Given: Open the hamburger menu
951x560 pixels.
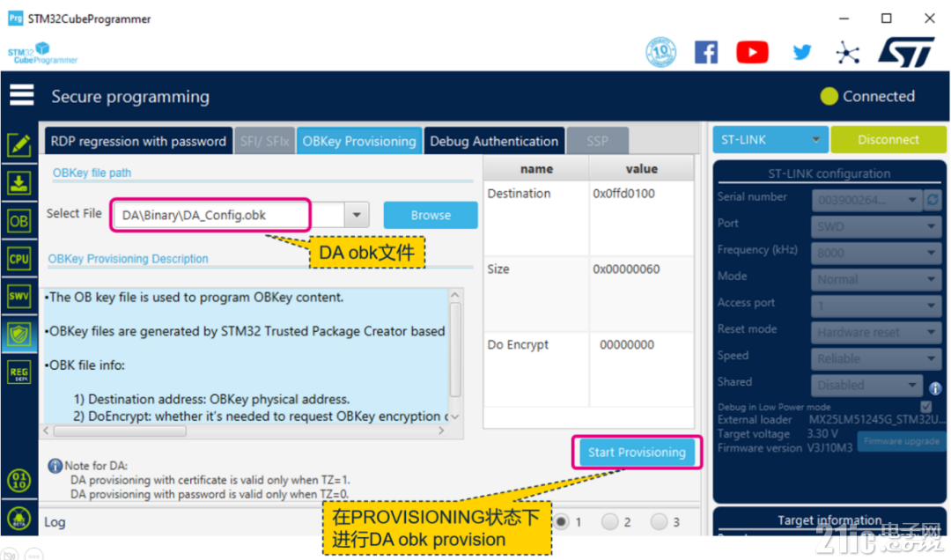Looking at the screenshot, I should [x=22, y=95].
